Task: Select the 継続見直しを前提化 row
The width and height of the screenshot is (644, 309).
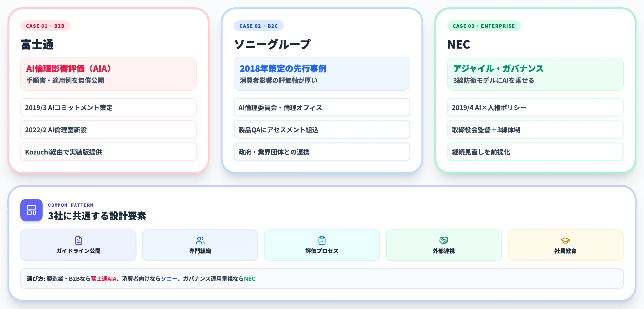Action: (535, 152)
